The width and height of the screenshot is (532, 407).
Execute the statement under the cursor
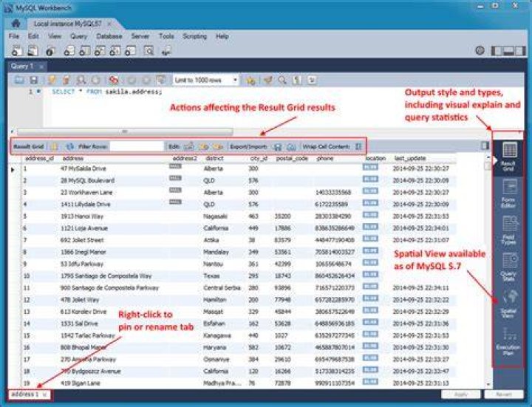pos(66,80)
